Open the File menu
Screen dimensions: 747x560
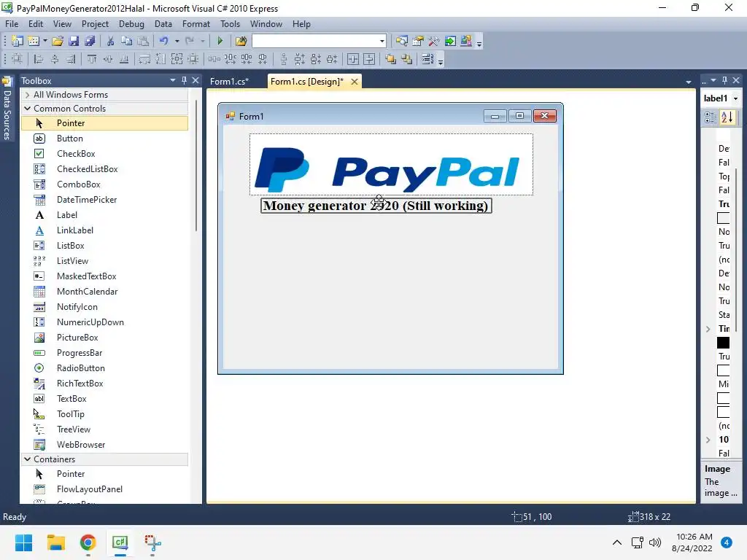click(12, 24)
